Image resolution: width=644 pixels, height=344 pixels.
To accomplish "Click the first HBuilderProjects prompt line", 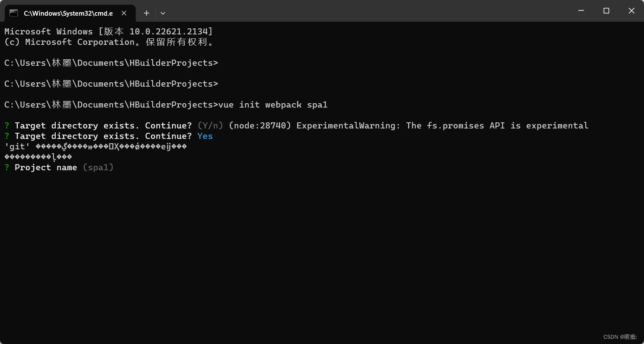I will pyautogui.click(x=111, y=63).
